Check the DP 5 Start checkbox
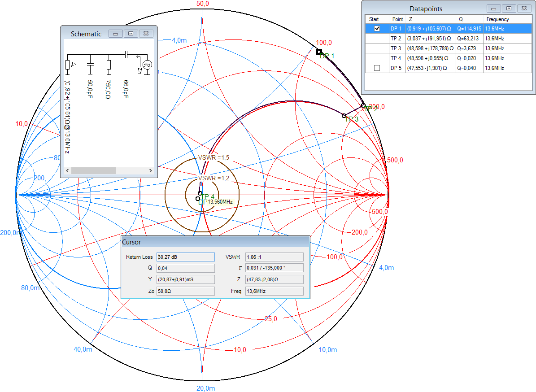 point(377,68)
